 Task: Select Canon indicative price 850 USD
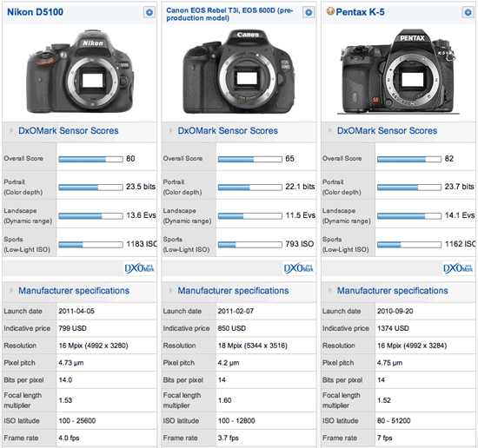(232, 328)
